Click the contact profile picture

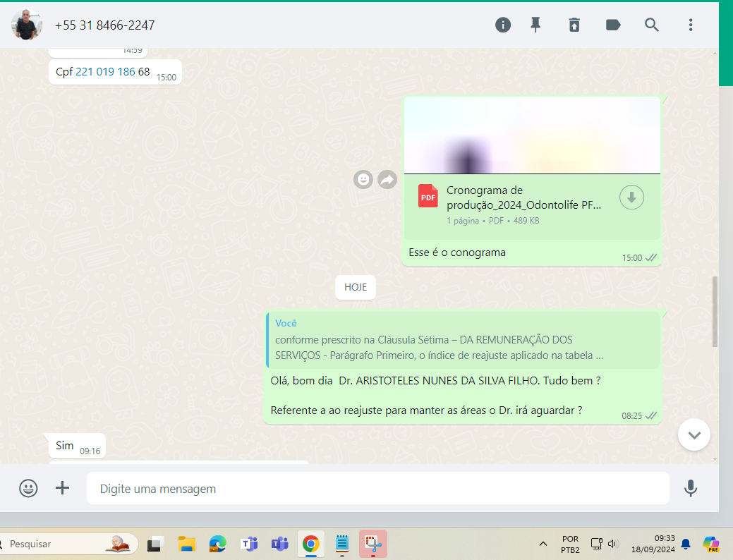[x=27, y=25]
